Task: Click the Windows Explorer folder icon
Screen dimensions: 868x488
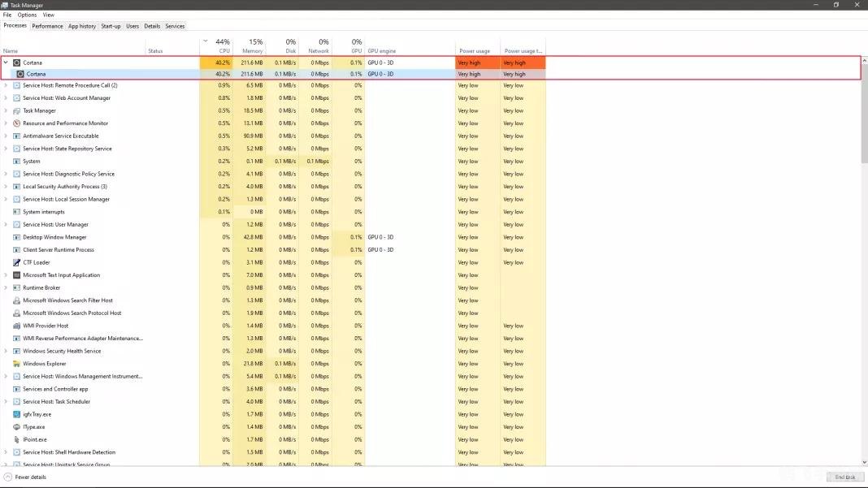Action: [16, 364]
